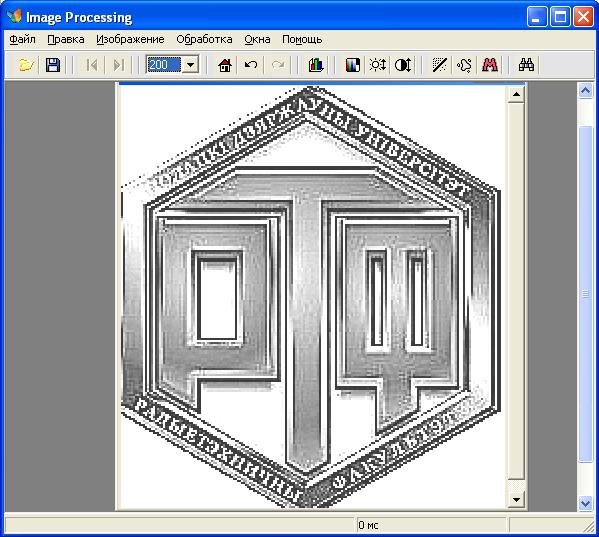Screen dimensions: 599x537
Task: Go to the last image arrow icon
Action: click(x=119, y=65)
